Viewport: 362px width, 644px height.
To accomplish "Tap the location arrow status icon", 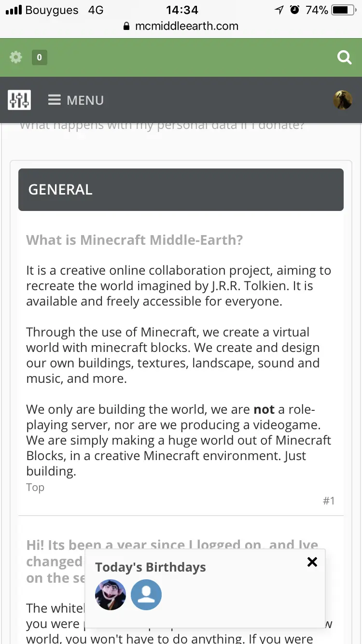I will [x=279, y=10].
